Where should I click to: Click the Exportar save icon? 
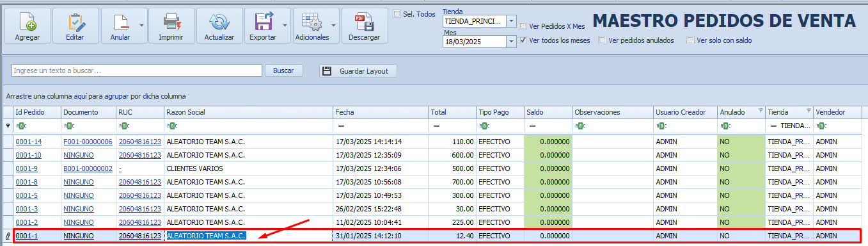pos(264,22)
